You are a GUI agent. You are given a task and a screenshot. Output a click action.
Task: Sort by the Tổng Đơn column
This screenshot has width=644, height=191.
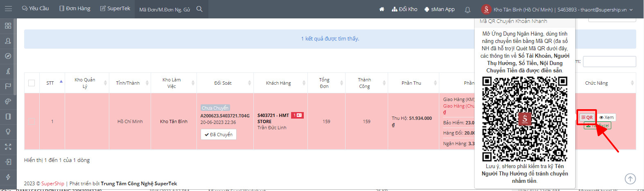click(x=326, y=83)
